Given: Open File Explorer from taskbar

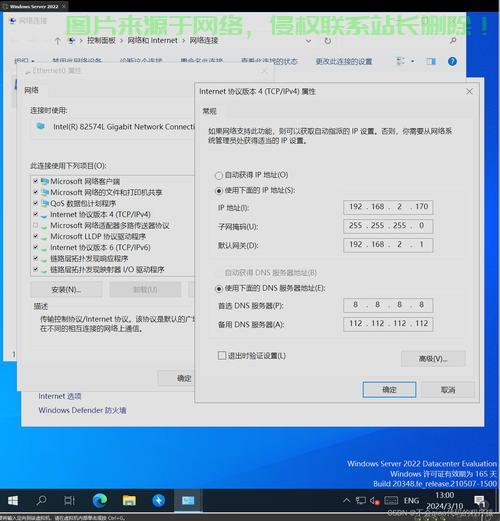Looking at the screenshot, I should tap(129, 500).
